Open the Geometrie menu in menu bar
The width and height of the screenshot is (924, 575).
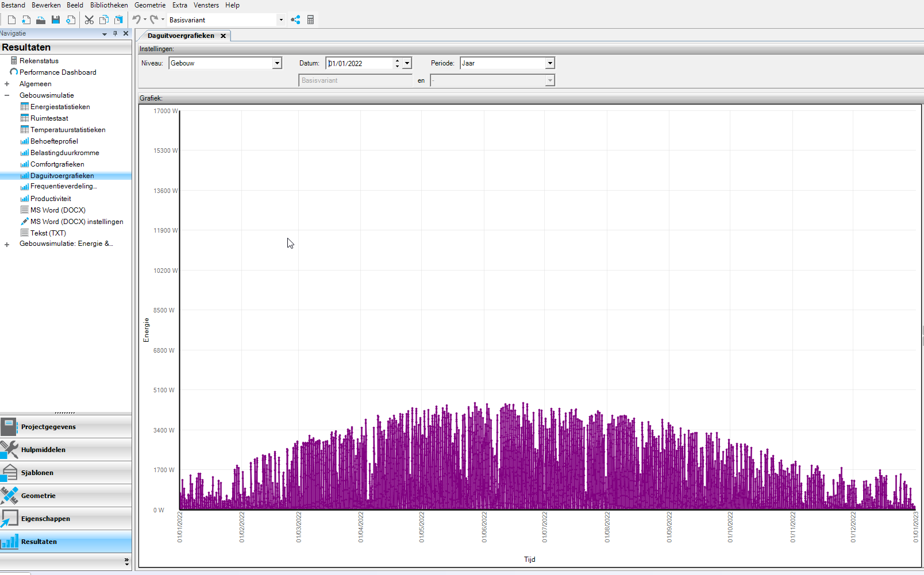(149, 5)
